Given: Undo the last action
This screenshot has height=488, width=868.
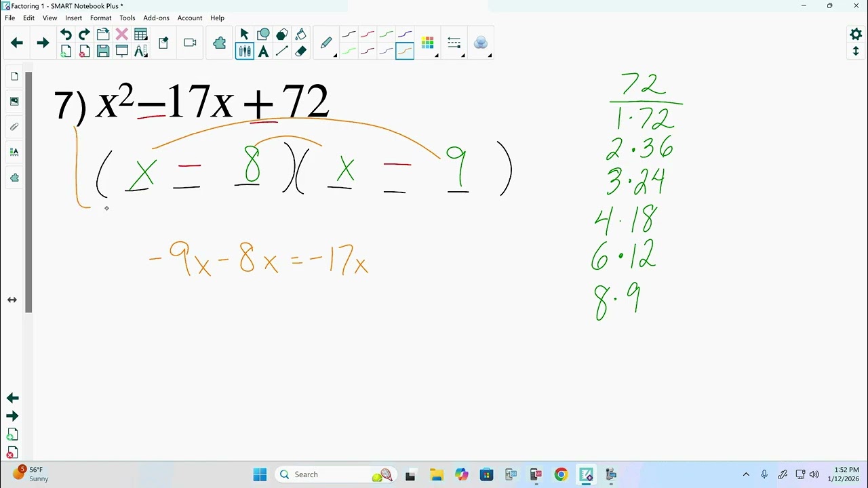Looking at the screenshot, I should [66, 35].
